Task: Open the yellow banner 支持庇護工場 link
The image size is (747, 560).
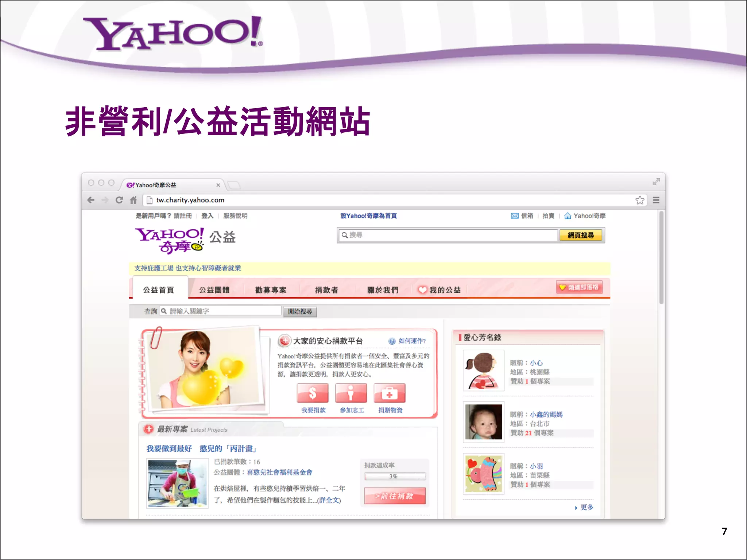Action: click(187, 268)
